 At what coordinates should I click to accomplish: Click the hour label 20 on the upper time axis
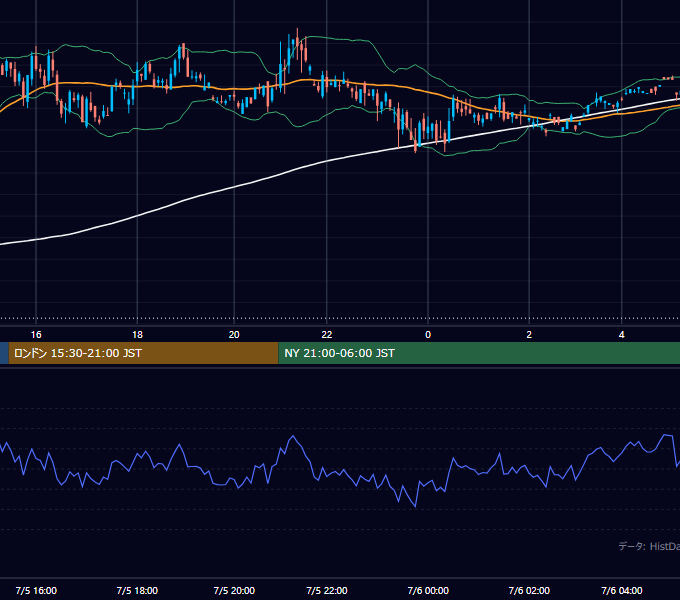point(234,335)
